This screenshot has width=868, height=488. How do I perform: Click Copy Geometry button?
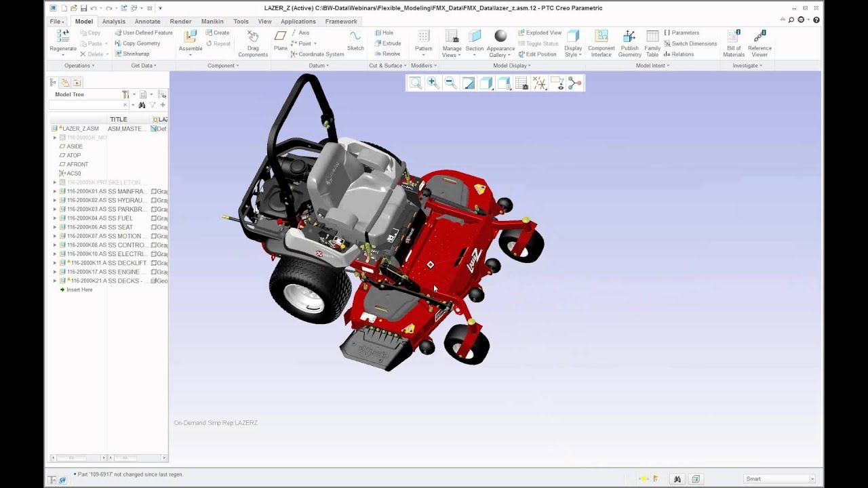coord(138,43)
